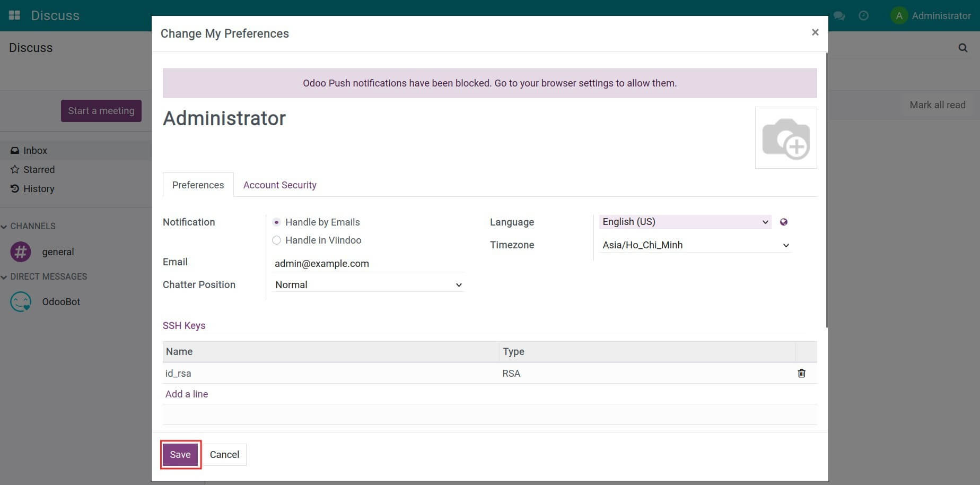The image size is (980, 485).
Task: Select the Handle by Emails notification option
Action: point(276,222)
